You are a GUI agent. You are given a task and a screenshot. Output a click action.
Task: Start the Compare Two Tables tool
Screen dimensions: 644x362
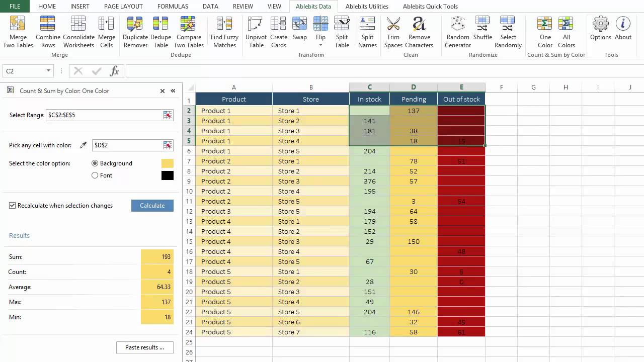click(188, 32)
